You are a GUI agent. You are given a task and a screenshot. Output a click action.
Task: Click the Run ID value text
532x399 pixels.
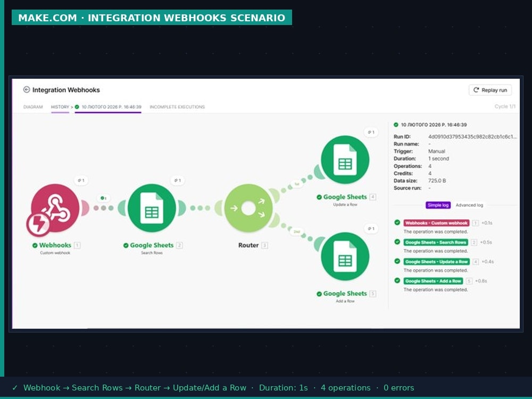(x=472, y=137)
